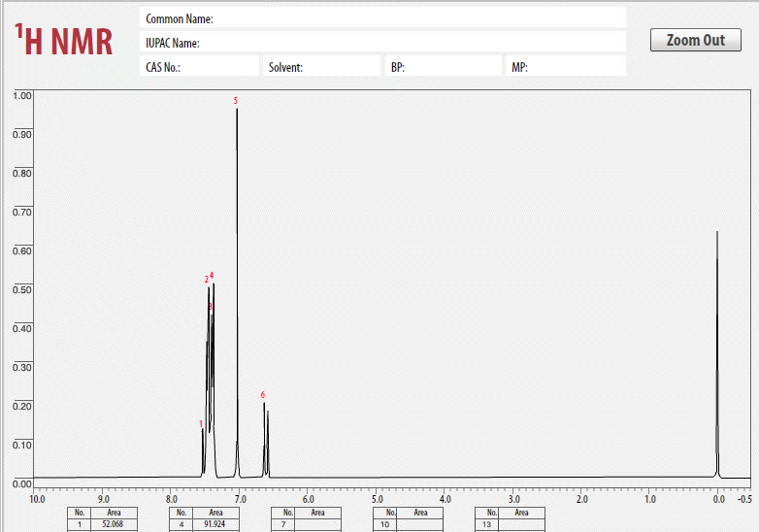Click area value 91.924
This screenshot has height=532, width=759.
(214, 524)
